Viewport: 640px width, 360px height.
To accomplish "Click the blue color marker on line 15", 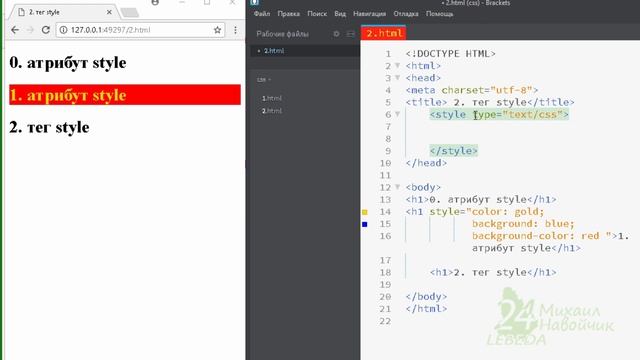I will (364, 224).
